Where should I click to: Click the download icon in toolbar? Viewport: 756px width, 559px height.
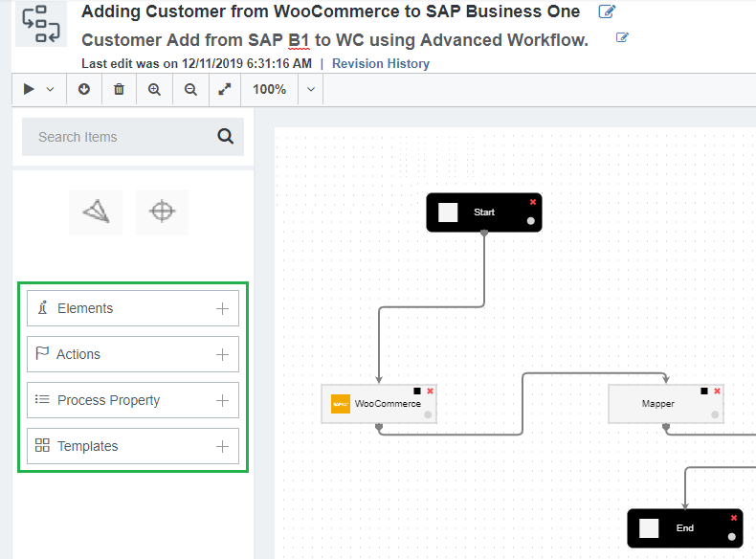pyautogui.click(x=84, y=89)
